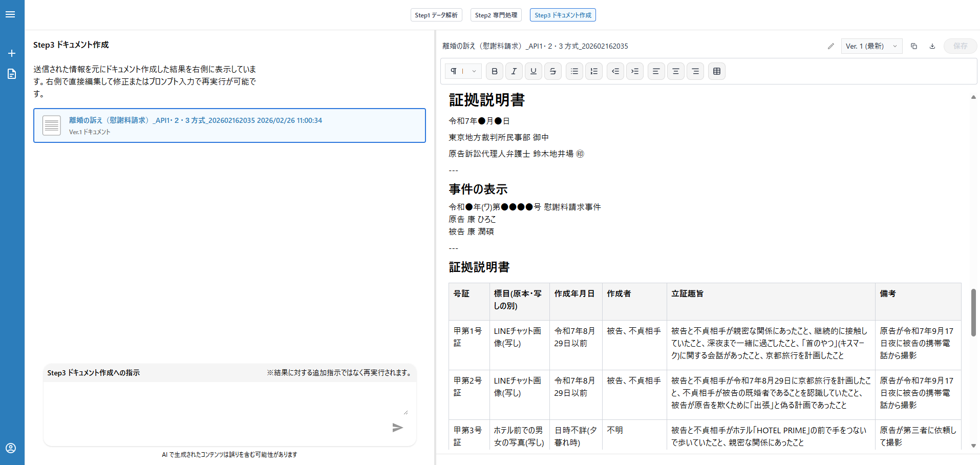Toggle italic text formatting
This screenshot has width=980, height=465.
(514, 71)
